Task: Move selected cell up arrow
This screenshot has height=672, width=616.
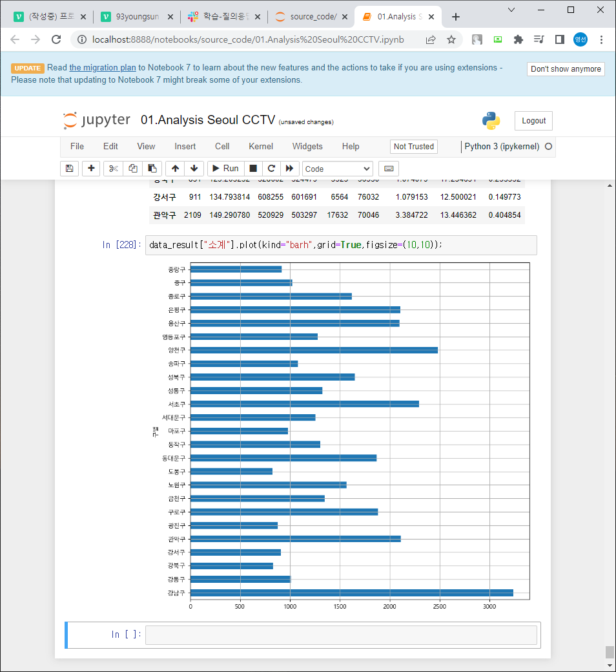Action: pyautogui.click(x=175, y=169)
